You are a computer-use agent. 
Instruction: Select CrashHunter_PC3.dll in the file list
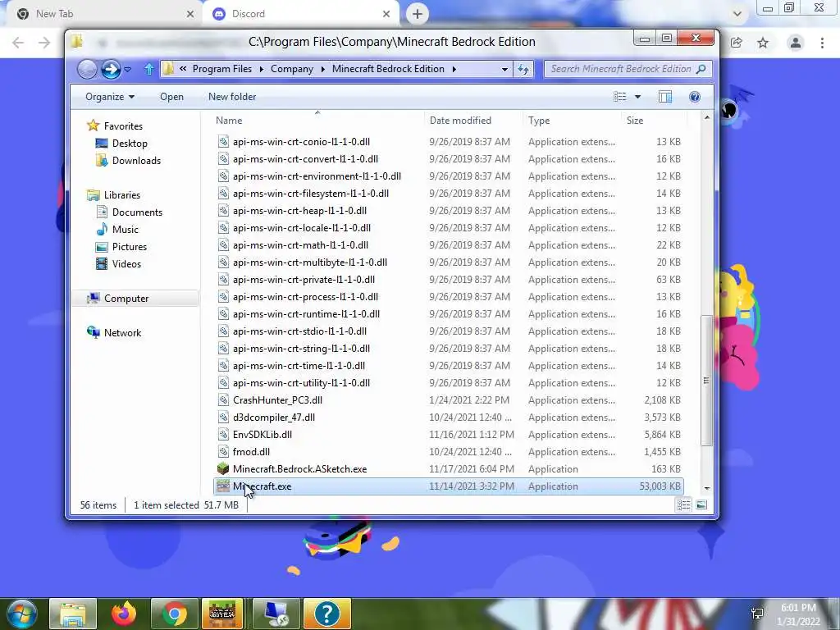coord(277,400)
